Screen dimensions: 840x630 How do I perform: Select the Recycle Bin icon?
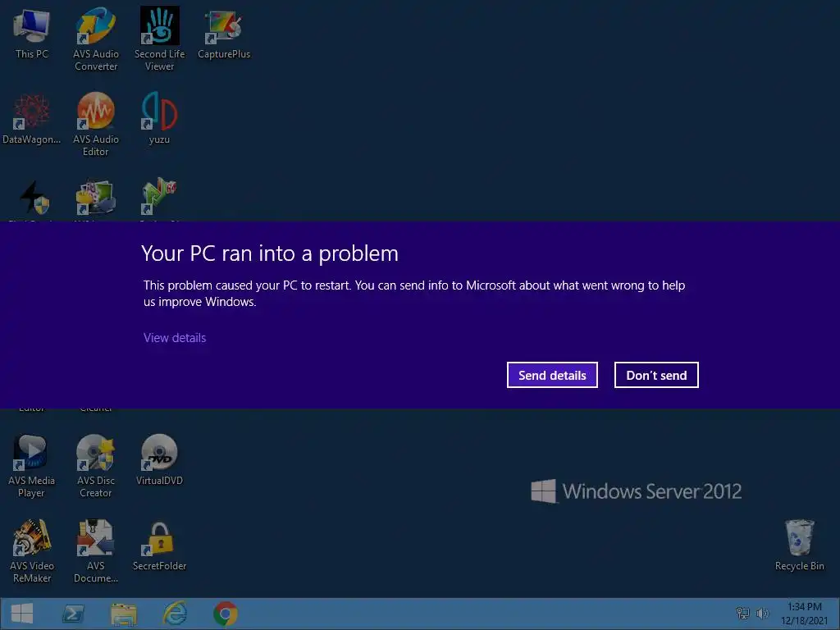coord(799,546)
